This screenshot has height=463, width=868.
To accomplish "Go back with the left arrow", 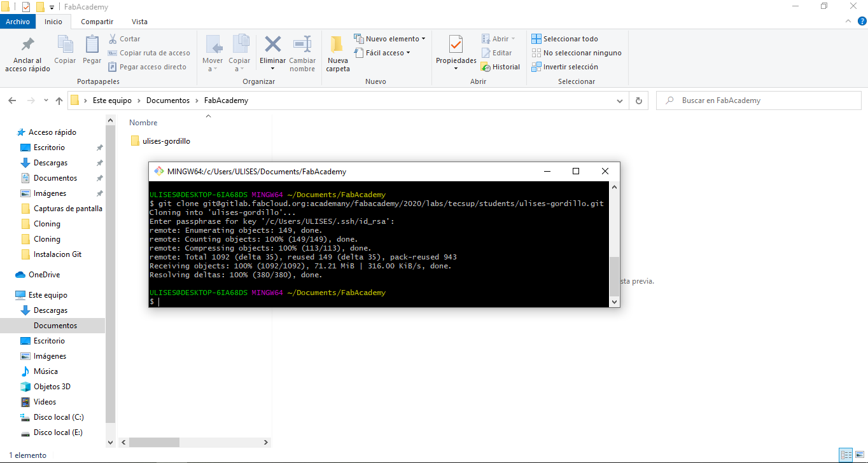I will point(11,100).
